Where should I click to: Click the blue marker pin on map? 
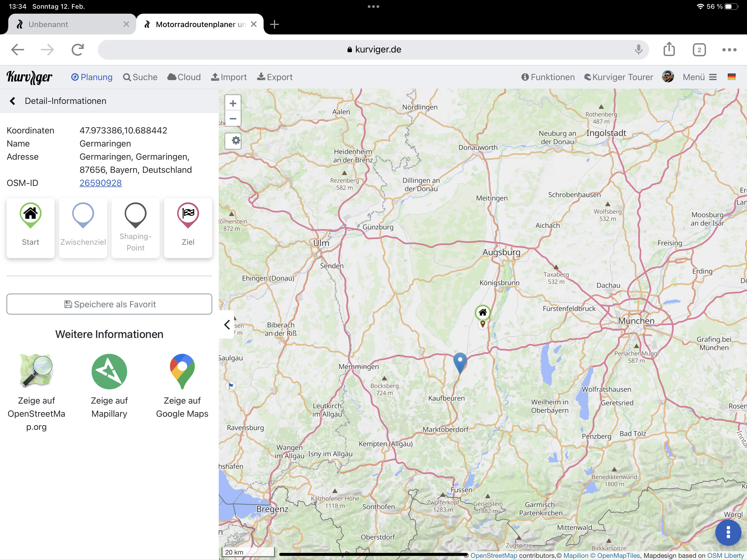tap(460, 361)
